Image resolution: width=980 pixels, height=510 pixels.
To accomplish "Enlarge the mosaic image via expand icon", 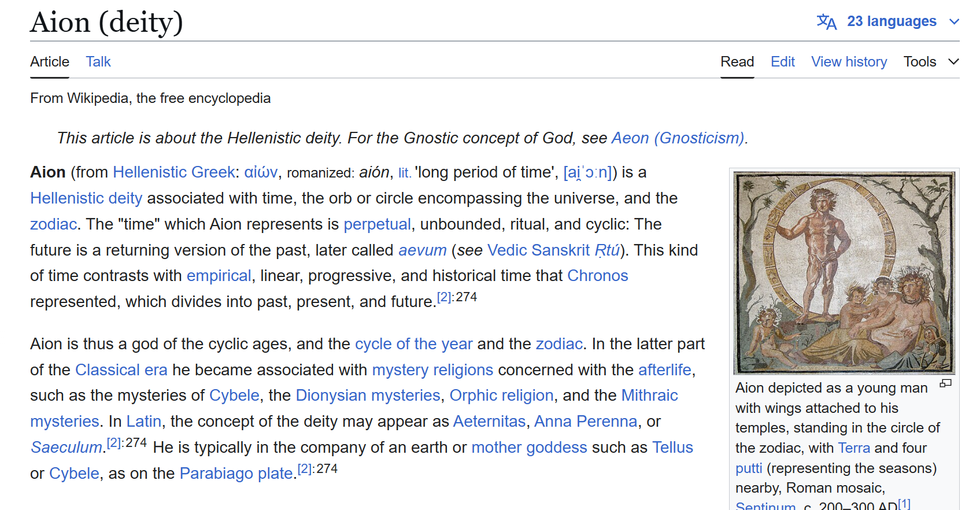I will coord(945,383).
